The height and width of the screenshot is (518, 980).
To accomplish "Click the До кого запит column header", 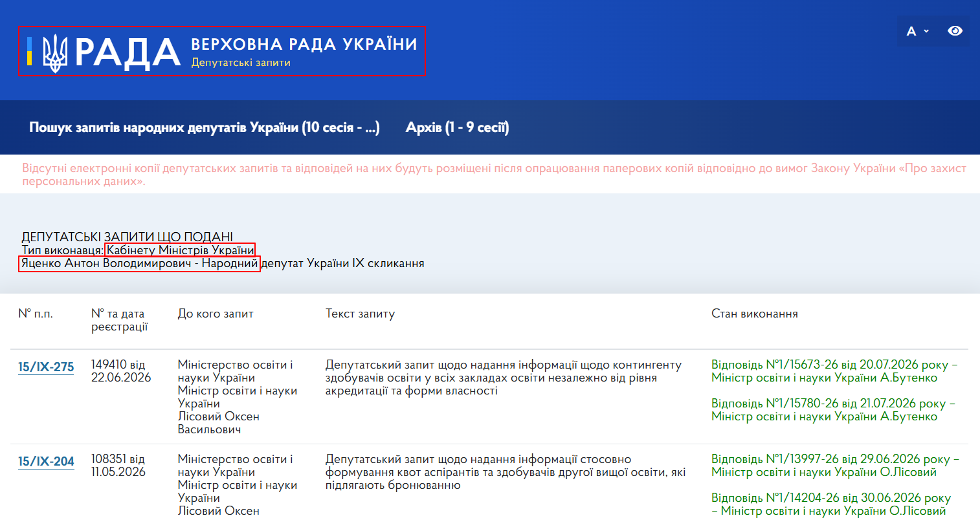I will tap(216, 314).
